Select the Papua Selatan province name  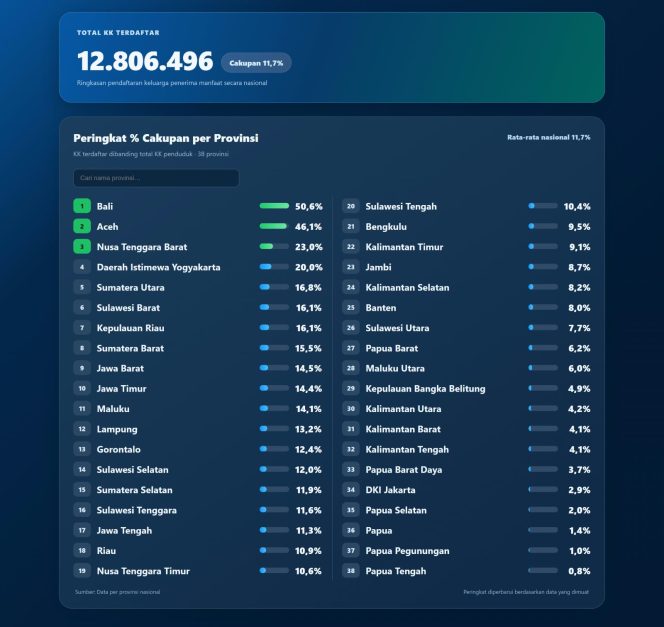click(396, 511)
